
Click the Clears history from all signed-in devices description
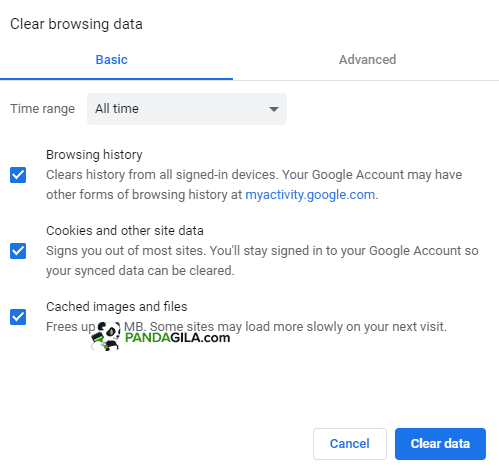pos(254,185)
